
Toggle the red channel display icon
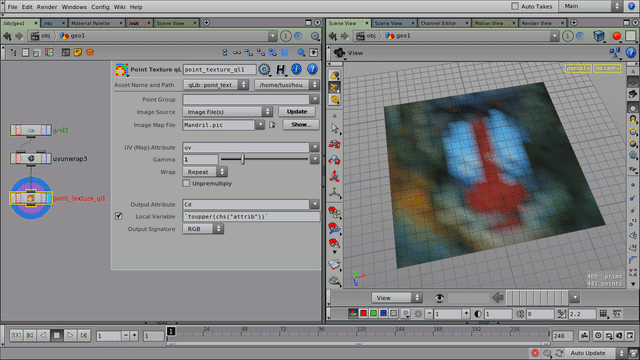tap(363, 313)
